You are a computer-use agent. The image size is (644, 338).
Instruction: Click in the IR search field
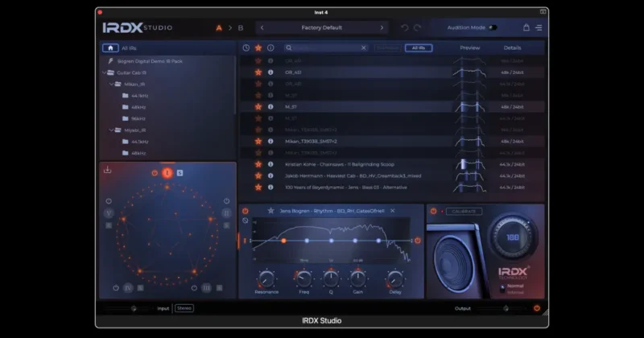326,48
